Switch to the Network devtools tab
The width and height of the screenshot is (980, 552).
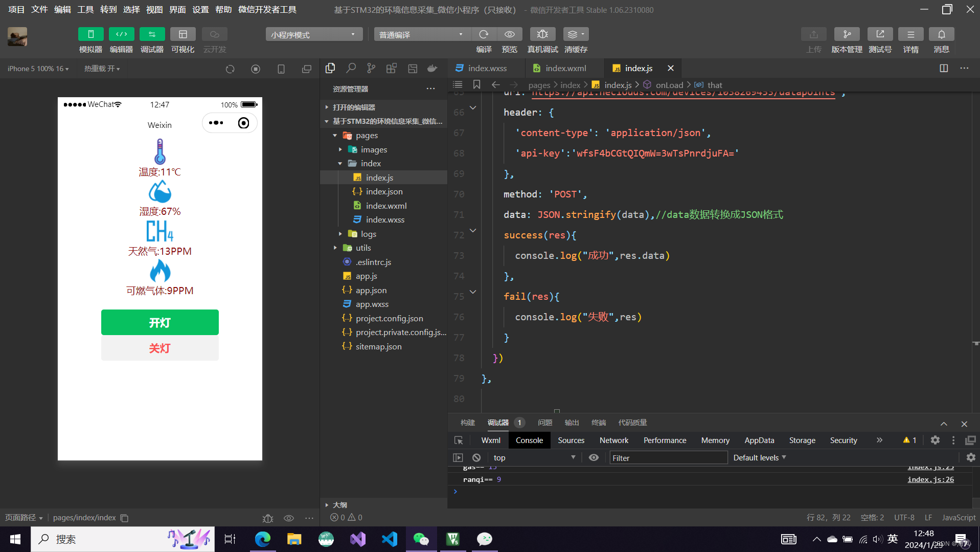pos(614,440)
